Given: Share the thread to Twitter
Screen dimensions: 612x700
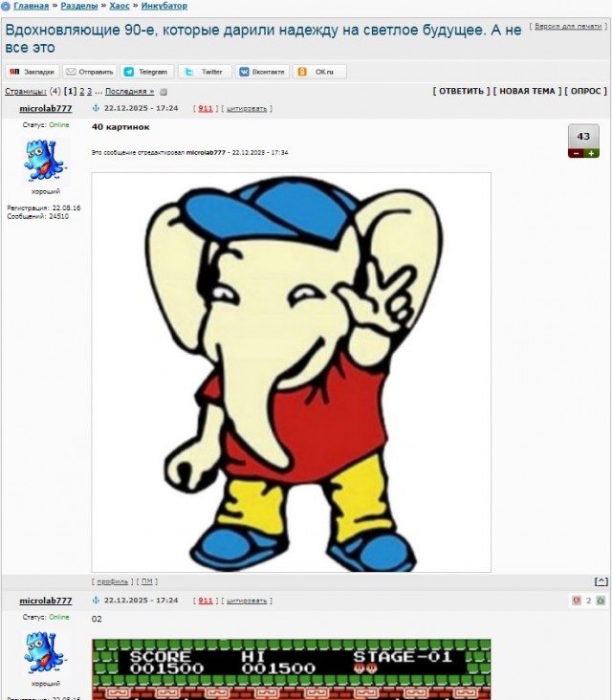Looking at the screenshot, I should [x=205, y=72].
